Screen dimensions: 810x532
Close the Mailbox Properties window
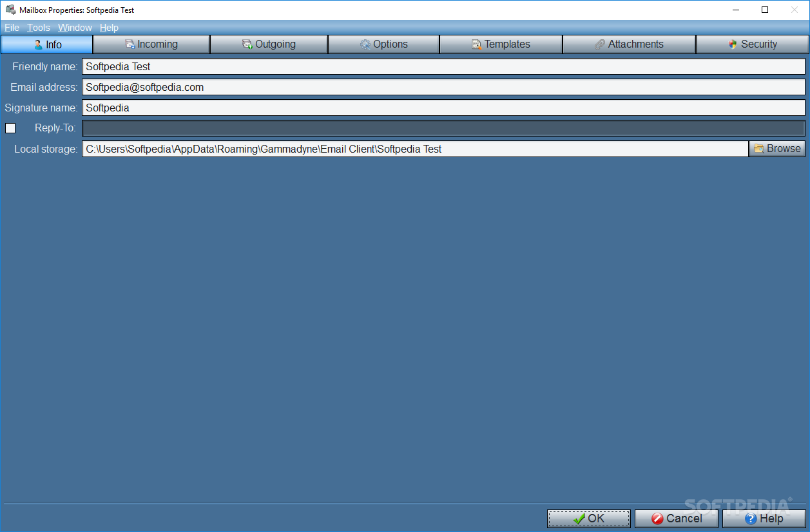click(794, 10)
